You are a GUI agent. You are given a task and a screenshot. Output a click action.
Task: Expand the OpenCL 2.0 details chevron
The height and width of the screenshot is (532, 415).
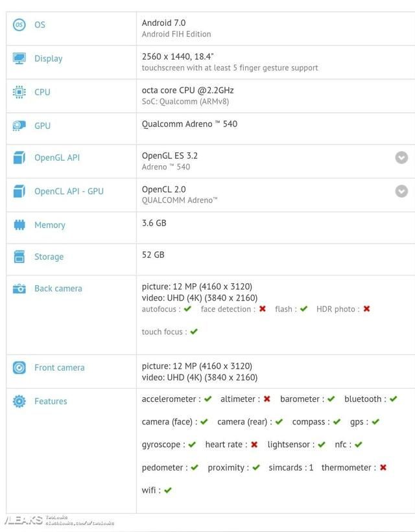401,191
